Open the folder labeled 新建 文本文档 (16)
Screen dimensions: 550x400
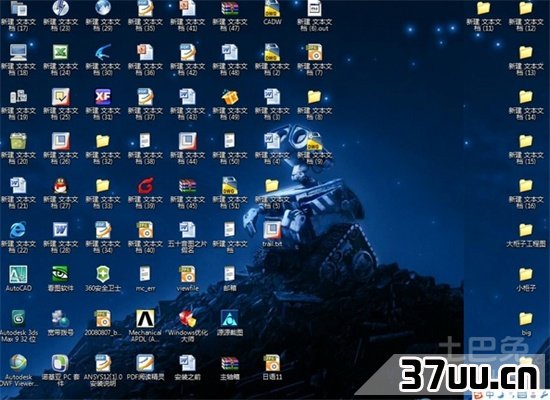point(525,185)
